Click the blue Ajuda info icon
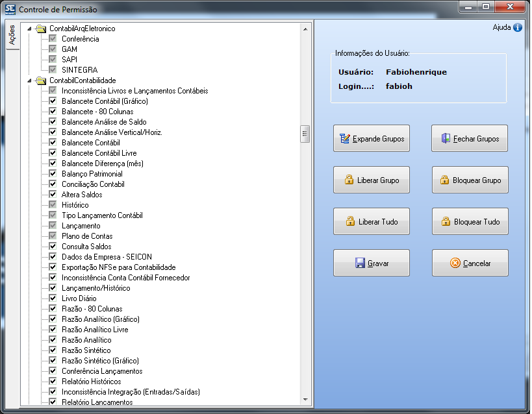Image resolution: width=532 pixels, height=414 pixels. click(x=518, y=28)
